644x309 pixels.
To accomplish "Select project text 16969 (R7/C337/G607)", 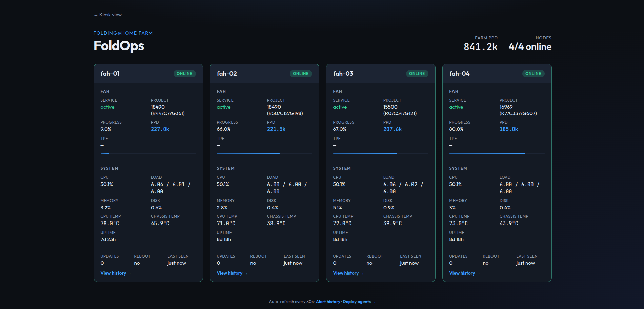I will 518,110.
